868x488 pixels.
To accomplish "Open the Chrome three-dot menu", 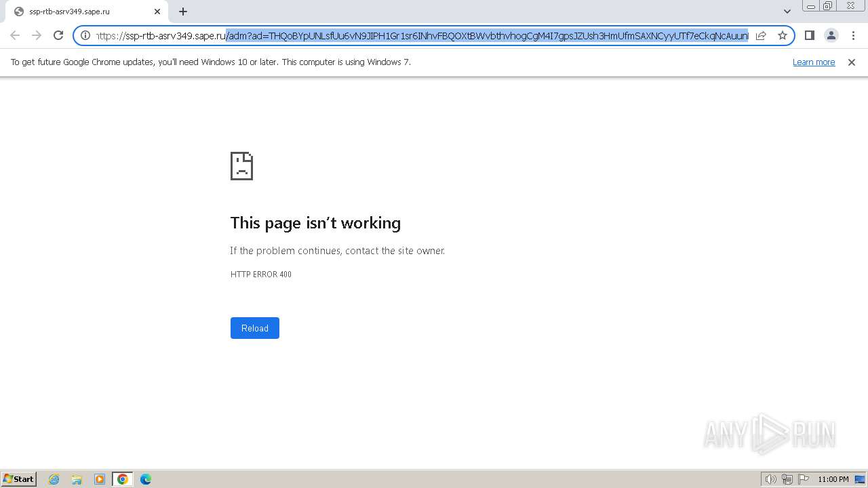I will pos(852,35).
